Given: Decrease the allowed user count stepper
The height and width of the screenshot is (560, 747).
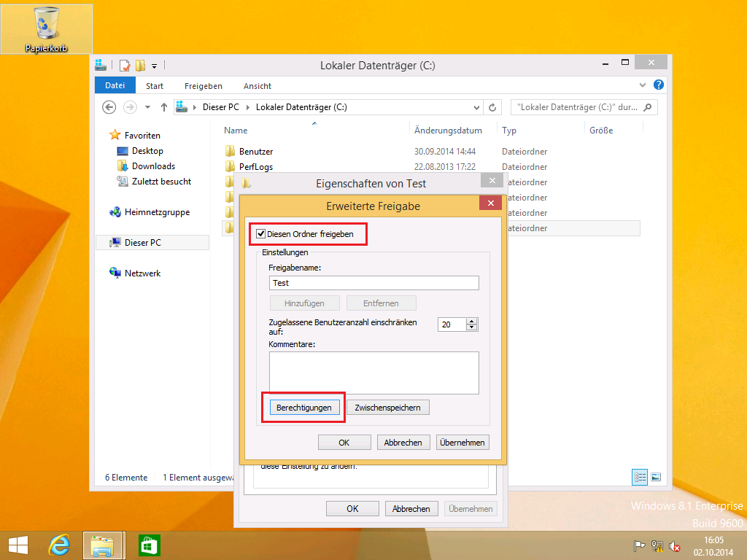Looking at the screenshot, I should pos(472,327).
